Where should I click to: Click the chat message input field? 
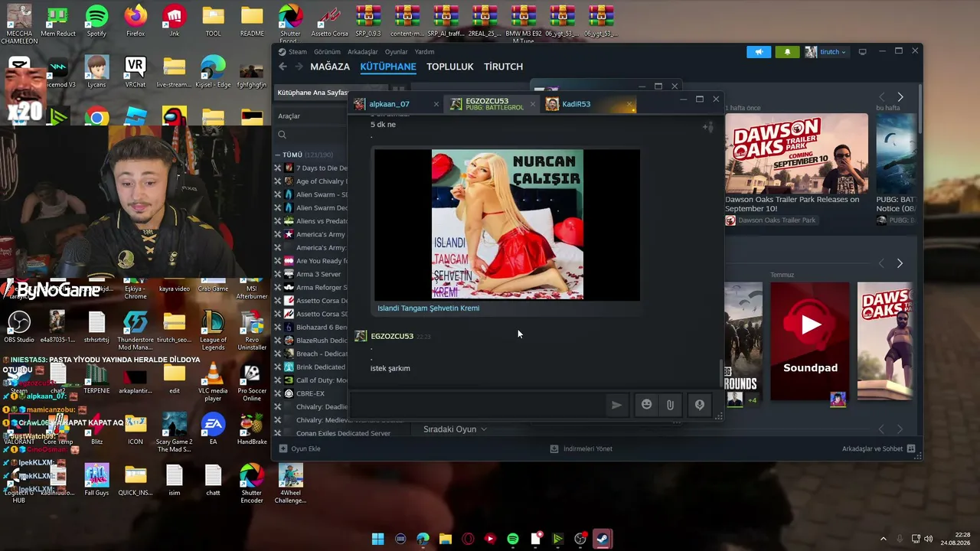(476, 405)
